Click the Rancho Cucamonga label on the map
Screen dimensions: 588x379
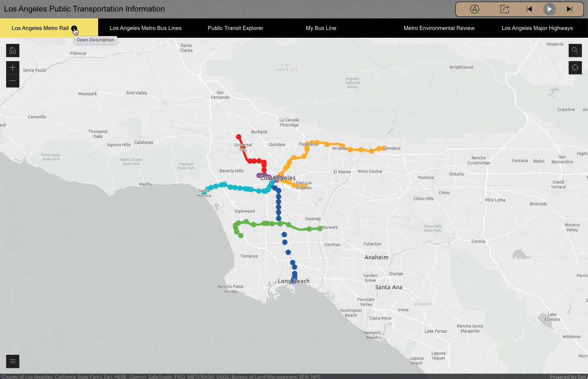[478, 160]
